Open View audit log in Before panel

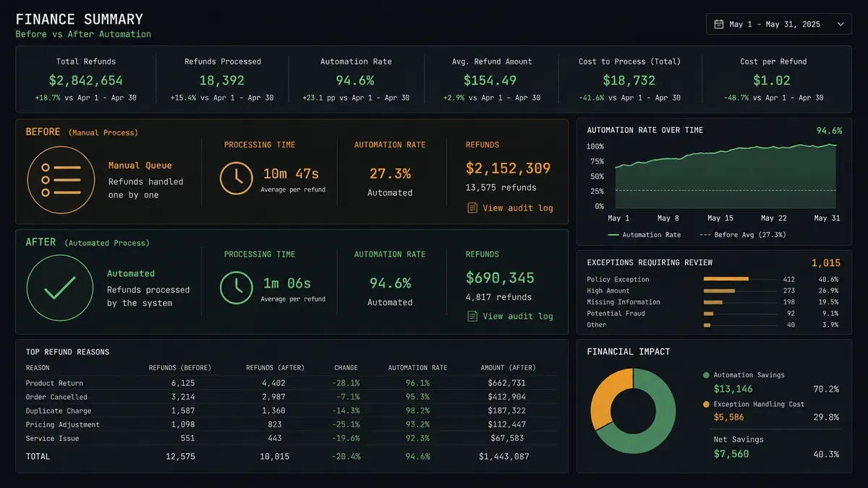(x=517, y=207)
